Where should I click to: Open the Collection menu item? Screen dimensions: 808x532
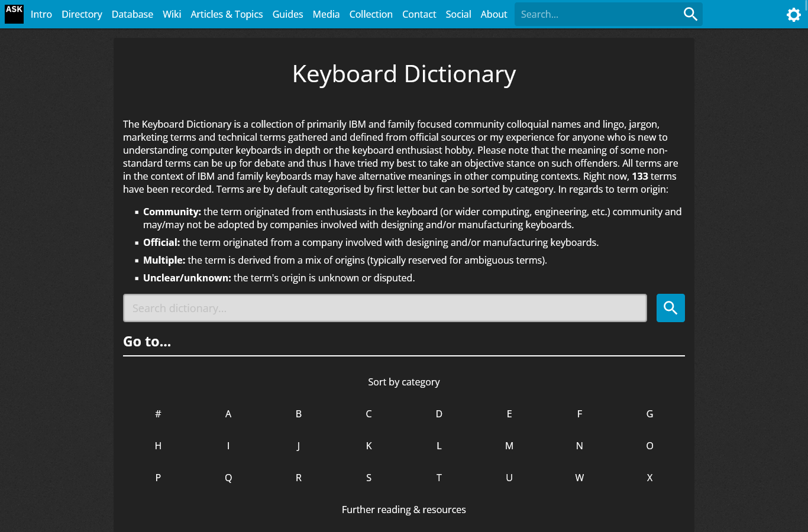tap(371, 14)
